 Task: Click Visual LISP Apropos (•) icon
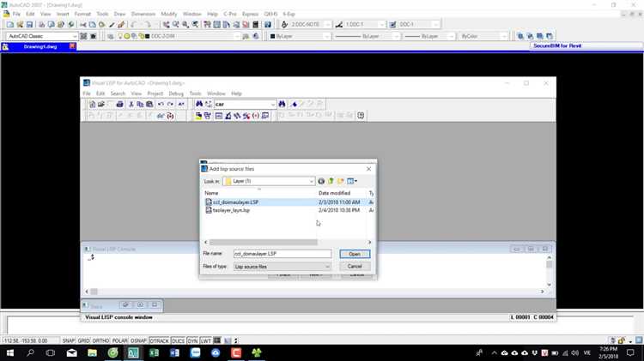pyautogui.click(x=256, y=116)
